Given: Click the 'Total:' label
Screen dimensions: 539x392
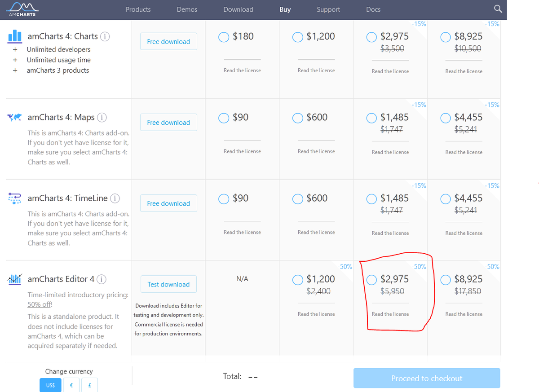Looking at the screenshot, I should coord(232,376).
